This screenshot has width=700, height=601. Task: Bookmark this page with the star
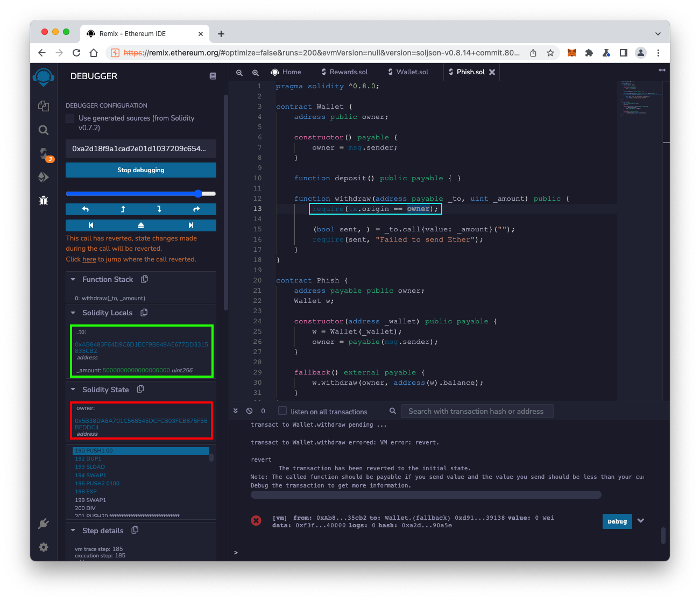coord(550,53)
